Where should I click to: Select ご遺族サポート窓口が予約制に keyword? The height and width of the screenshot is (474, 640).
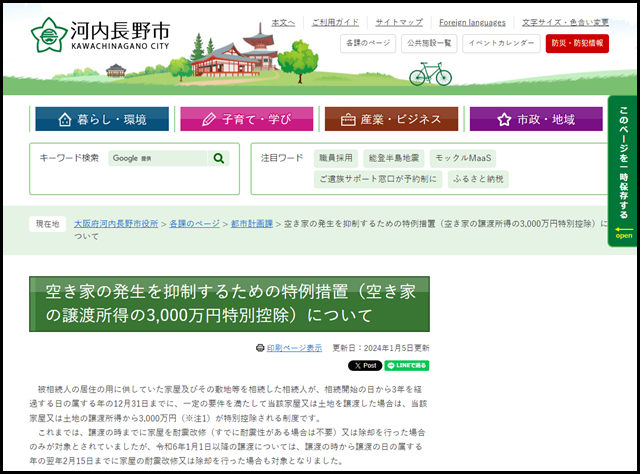[x=378, y=179]
